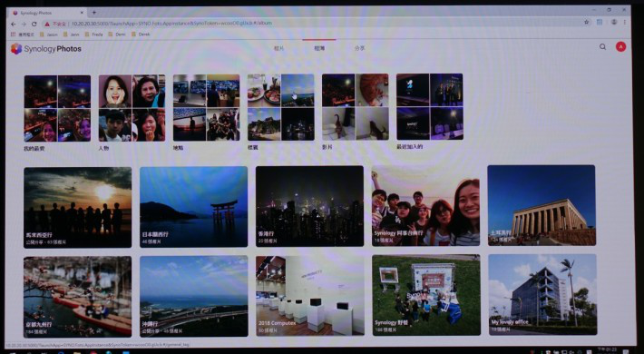The width and height of the screenshot is (644, 354).
Task: Open the Chrome three-dot menu
Action: (625, 22)
